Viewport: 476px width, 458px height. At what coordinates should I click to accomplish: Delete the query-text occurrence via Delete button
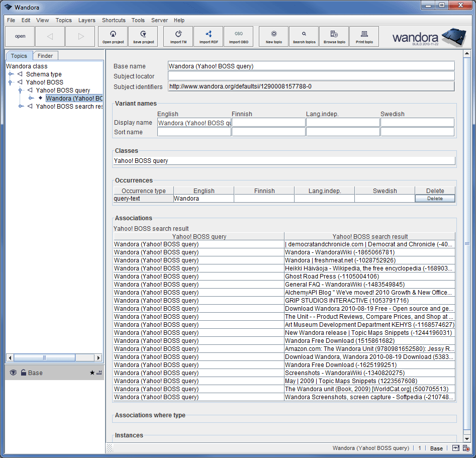coord(434,199)
